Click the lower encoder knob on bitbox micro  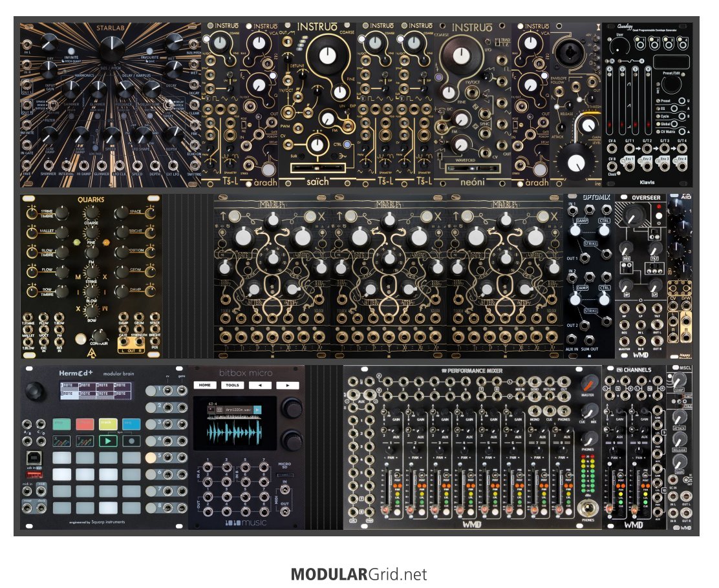point(291,439)
